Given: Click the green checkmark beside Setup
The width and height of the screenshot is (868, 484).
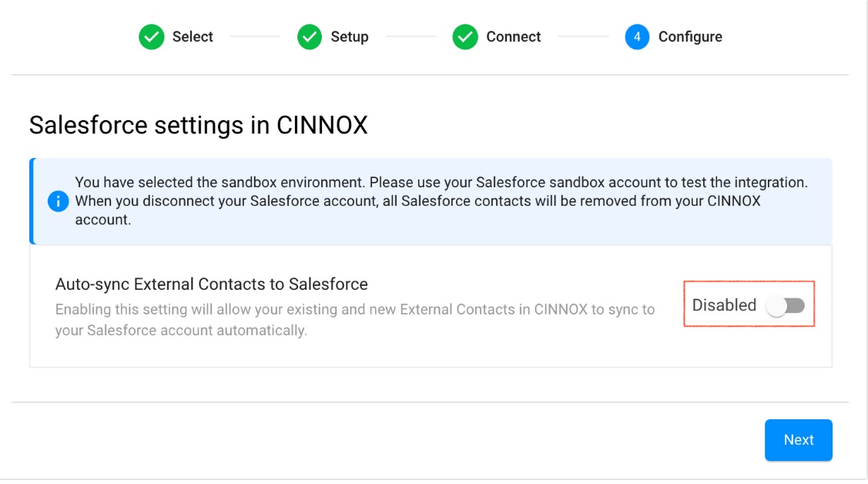Looking at the screenshot, I should pyautogui.click(x=310, y=37).
